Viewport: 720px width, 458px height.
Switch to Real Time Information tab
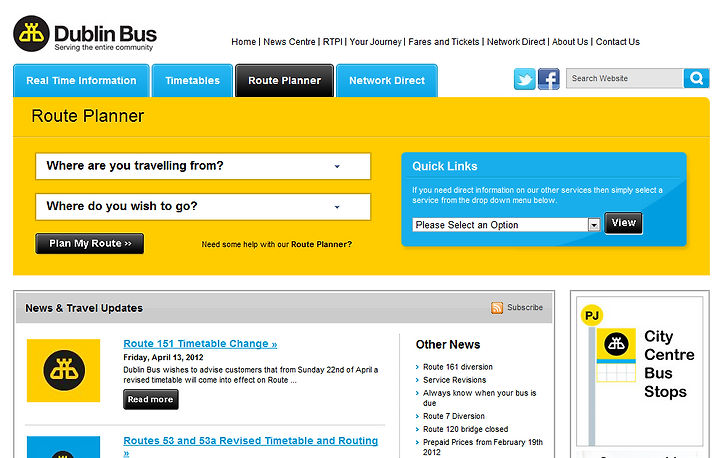point(81,81)
